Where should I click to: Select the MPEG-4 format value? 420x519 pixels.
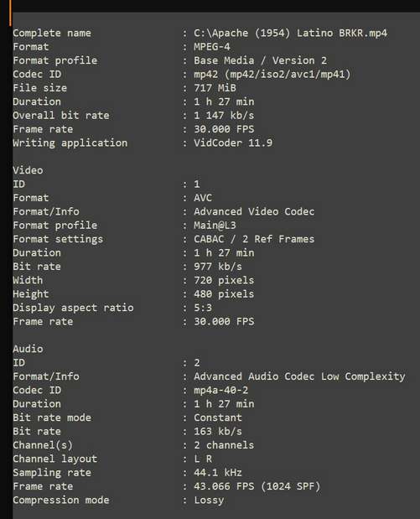212,47
